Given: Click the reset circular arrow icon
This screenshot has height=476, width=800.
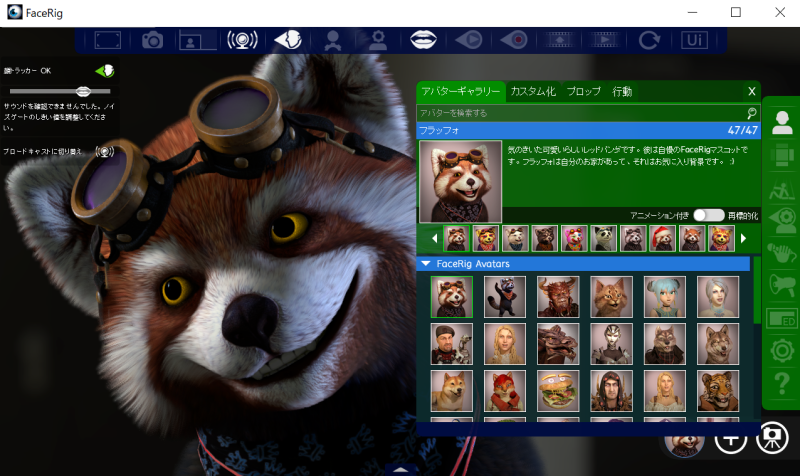Looking at the screenshot, I should coord(649,40).
